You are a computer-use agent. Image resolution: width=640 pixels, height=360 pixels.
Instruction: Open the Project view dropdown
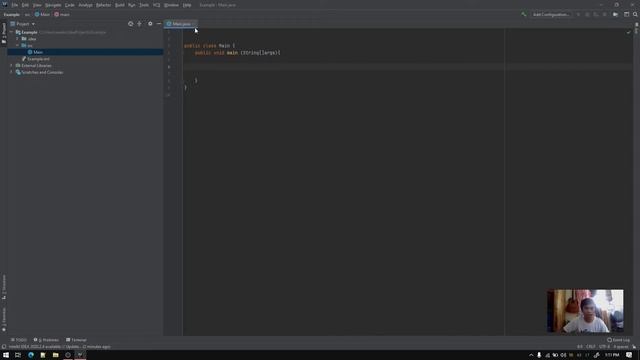point(23,24)
